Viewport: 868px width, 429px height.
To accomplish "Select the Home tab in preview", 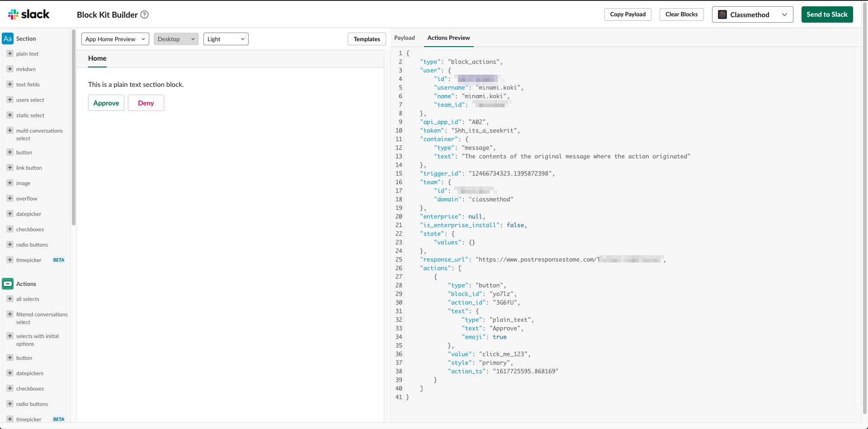I will point(97,58).
